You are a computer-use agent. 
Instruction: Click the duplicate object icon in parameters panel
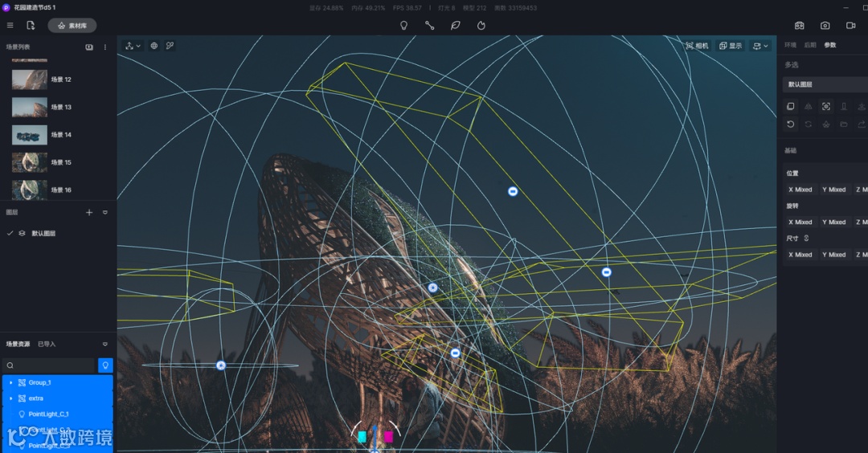click(791, 106)
